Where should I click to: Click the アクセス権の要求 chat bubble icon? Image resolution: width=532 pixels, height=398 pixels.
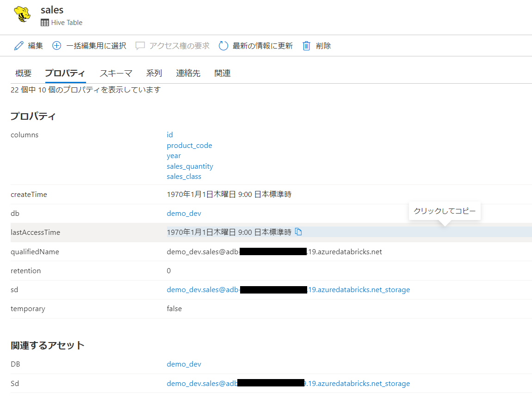click(140, 45)
